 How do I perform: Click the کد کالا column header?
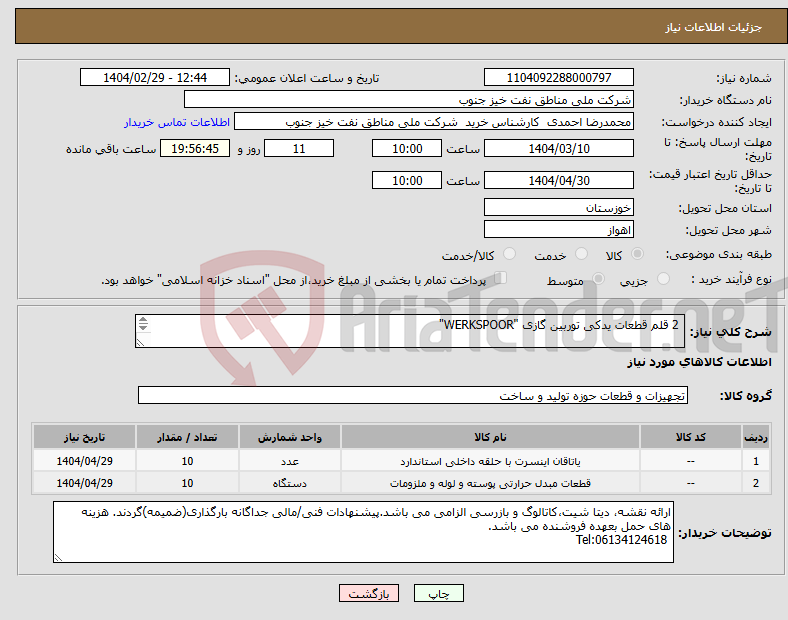click(691, 437)
